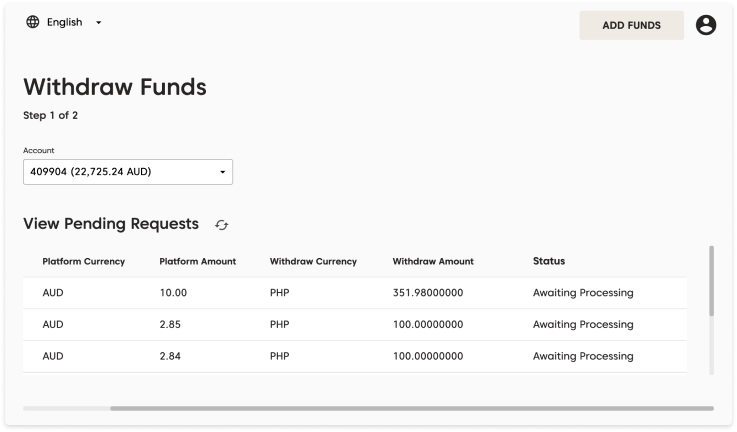The width and height of the screenshot is (737, 432).
Task: Expand the English language dropdown arrow
Action: tap(98, 23)
